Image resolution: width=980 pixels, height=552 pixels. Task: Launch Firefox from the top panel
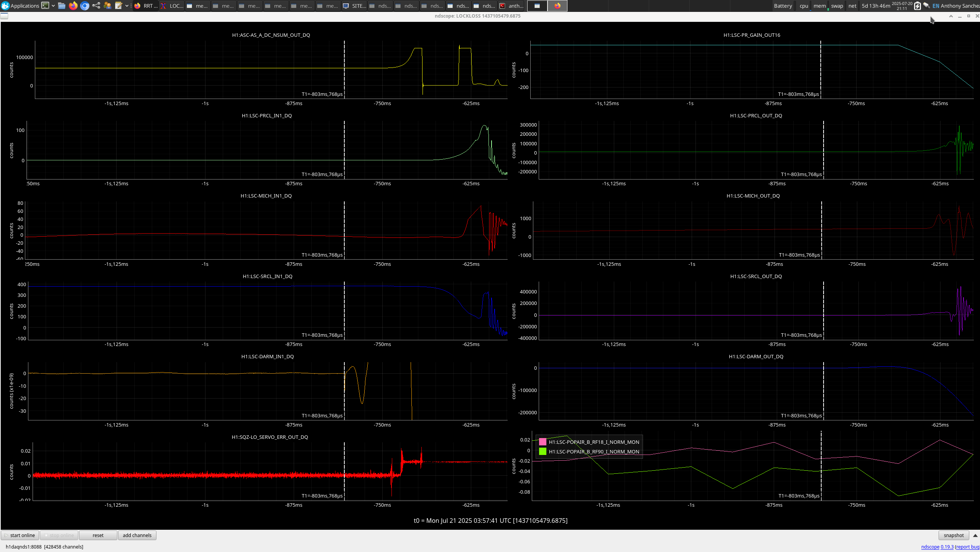pos(73,6)
